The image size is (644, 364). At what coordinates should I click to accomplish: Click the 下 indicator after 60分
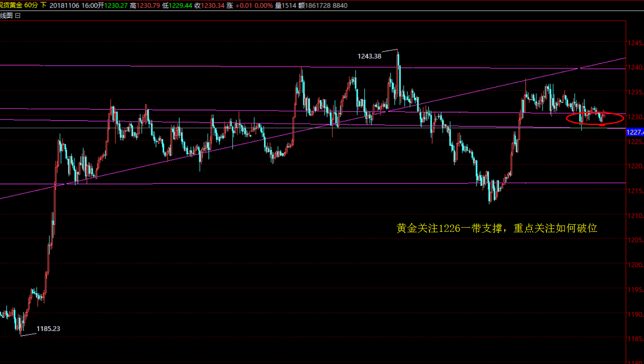(x=43, y=5)
